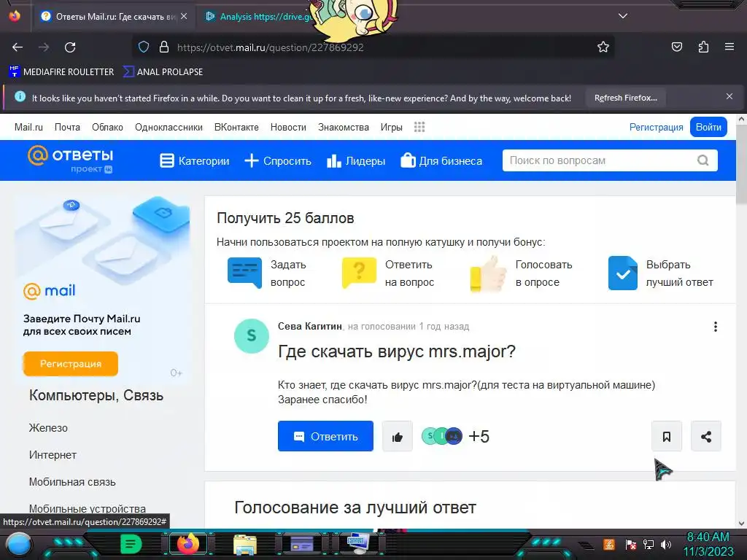Switch to the Analysis drive.google tab
The width and height of the screenshot is (747, 560).
(x=260, y=16)
